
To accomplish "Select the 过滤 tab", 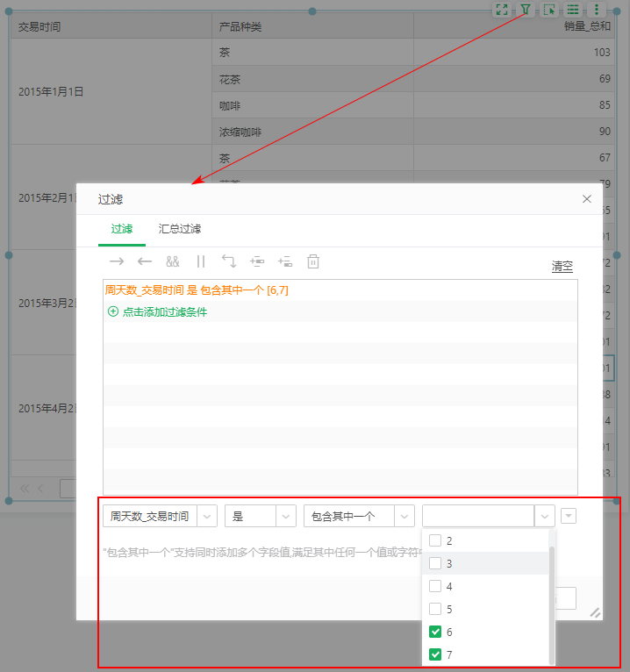I will [122, 229].
